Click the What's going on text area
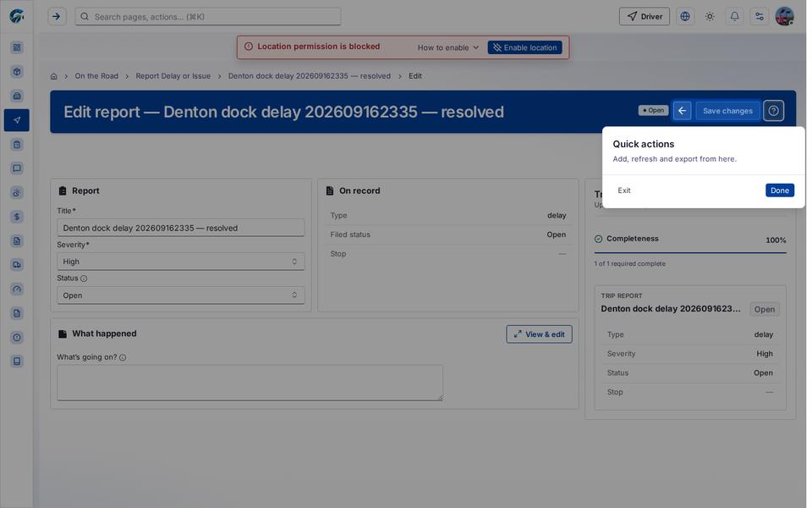The height and width of the screenshot is (508, 812). point(250,383)
